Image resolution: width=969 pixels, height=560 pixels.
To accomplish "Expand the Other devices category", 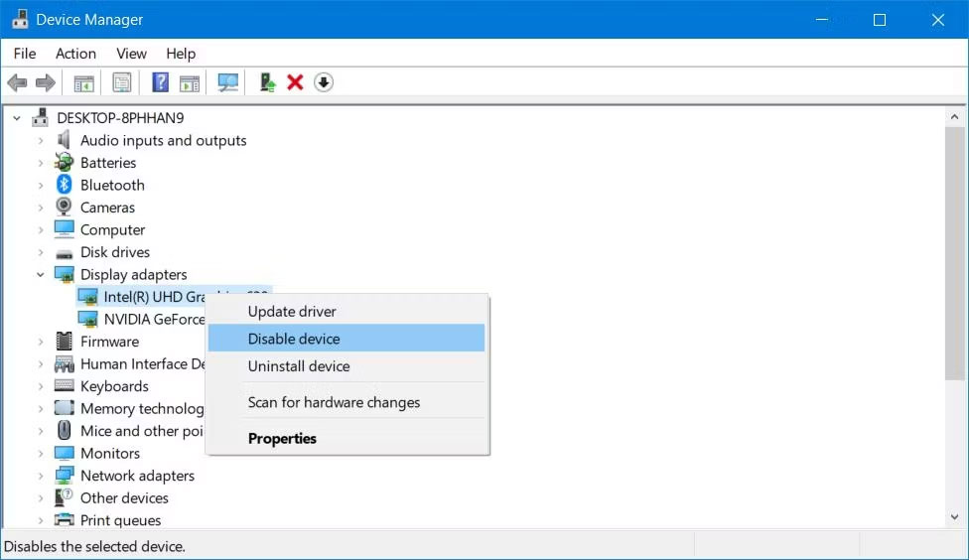I will tap(41, 497).
